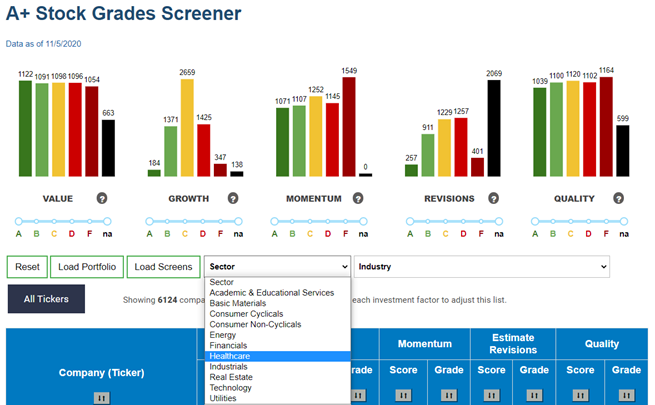Click the Reset button
This screenshot has height=405, width=655.
point(27,267)
